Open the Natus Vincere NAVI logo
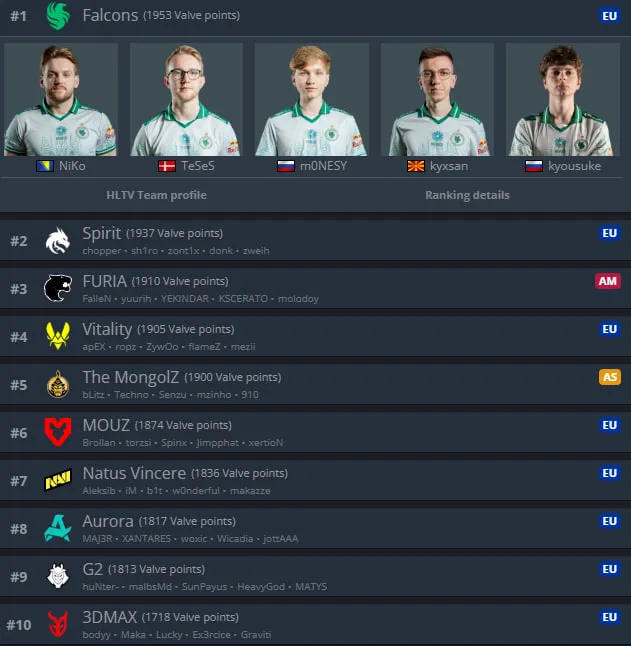 click(x=58, y=480)
